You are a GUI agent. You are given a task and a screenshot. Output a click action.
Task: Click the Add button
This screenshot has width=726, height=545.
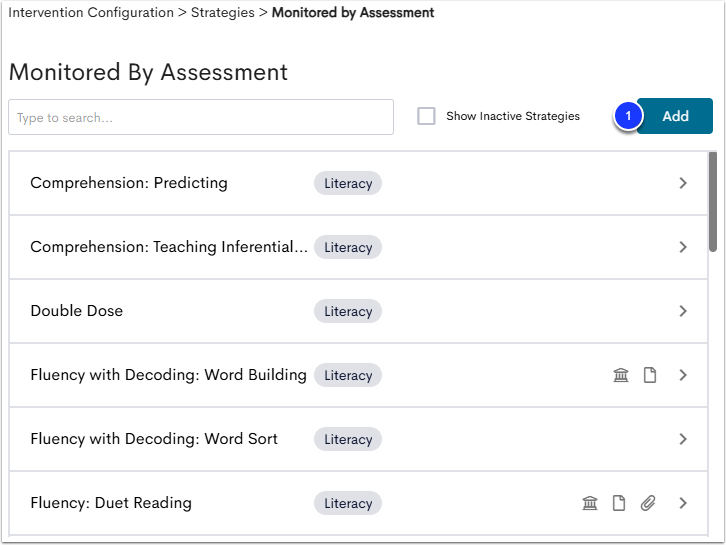[675, 116]
